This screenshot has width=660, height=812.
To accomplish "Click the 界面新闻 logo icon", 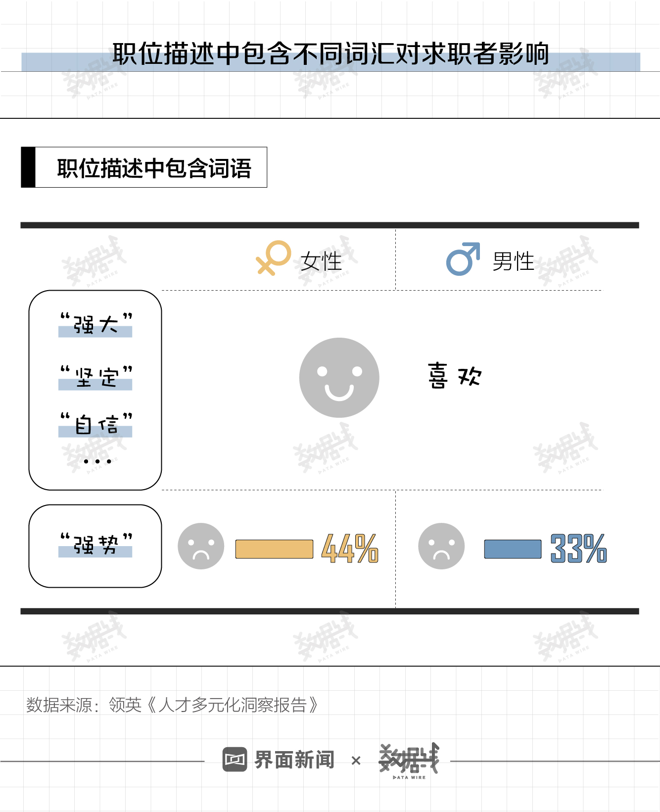I will pyautogui.click(x=235, y=760).
